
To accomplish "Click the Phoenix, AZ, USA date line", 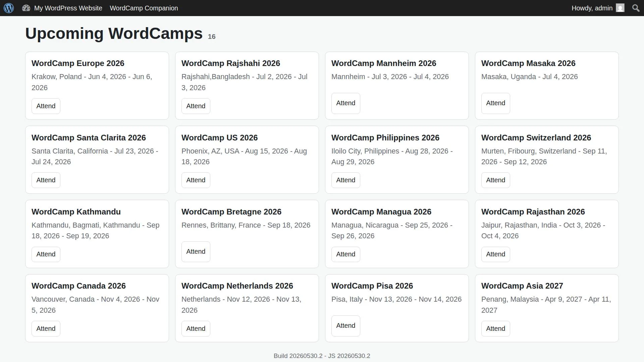I will pyautogui.click(x=244, y=156).
